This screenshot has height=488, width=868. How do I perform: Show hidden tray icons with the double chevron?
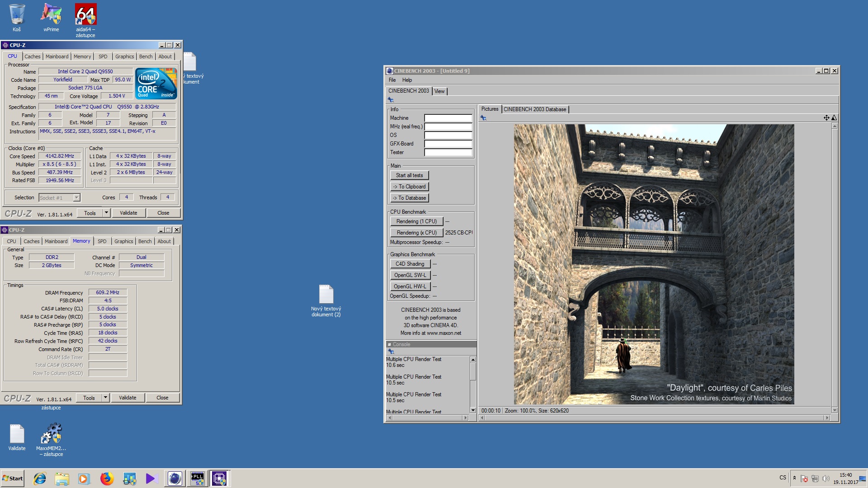coord(794,478)
